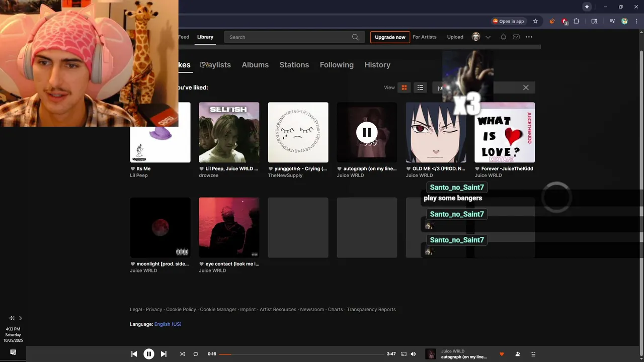
Task: Clear the likes filter with the X
Action: point(526,87)
